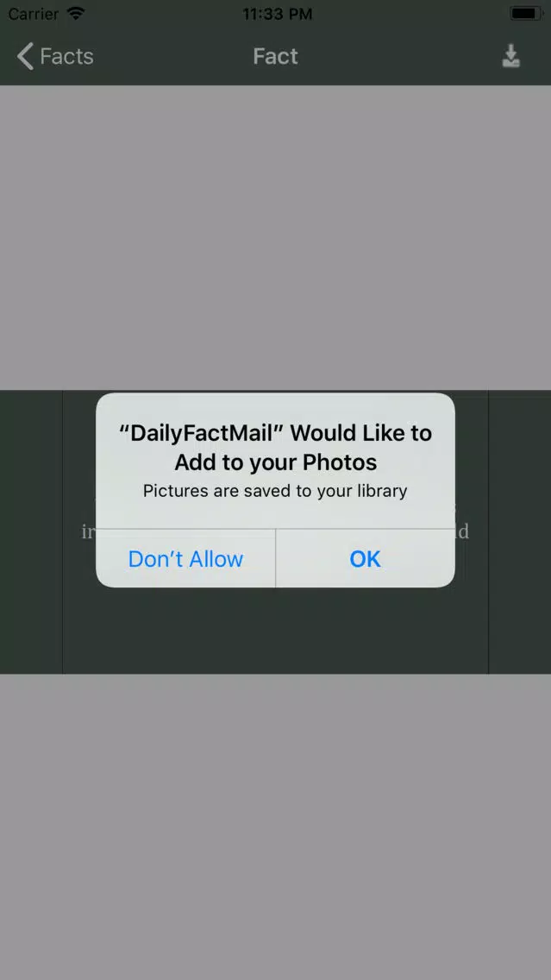
Task: Tap the Fact navigation title
Action: tap(276, 56)
